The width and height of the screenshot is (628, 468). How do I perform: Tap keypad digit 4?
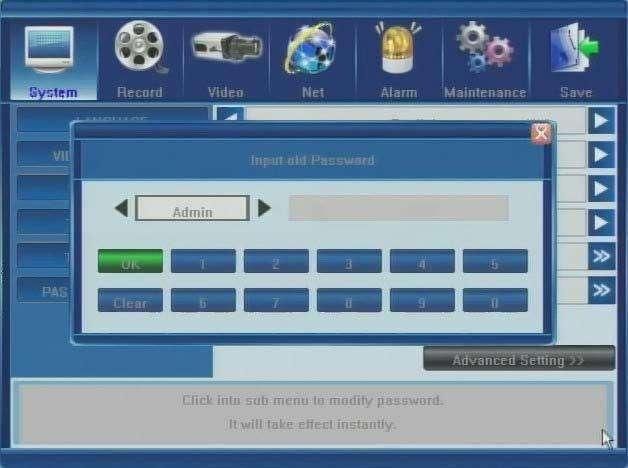[x=422, y=261]
